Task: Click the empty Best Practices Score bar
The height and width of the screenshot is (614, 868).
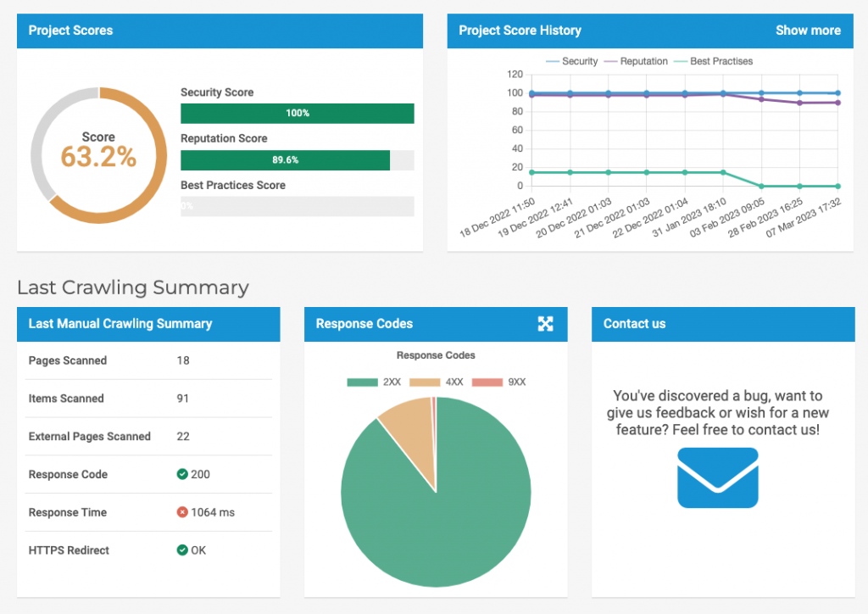Action: (x=297, y=206)
